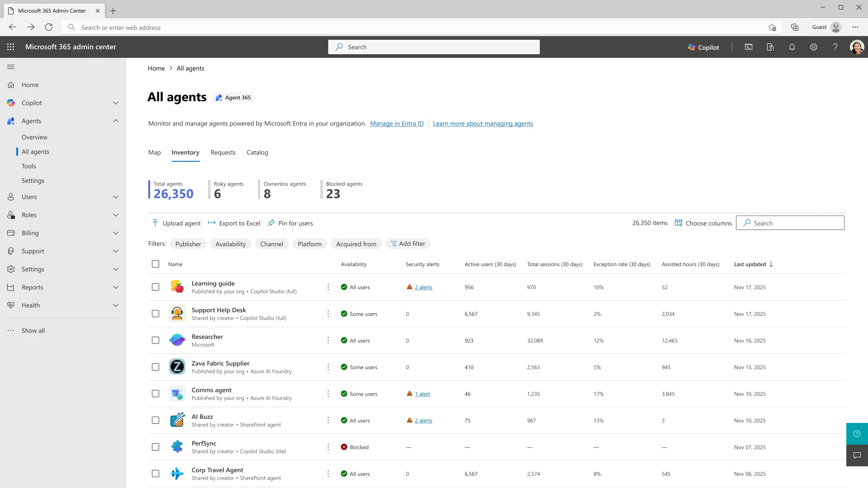Viewport: 868px width, 488px height.
Task: Open admin center settings gear
Action: pos(814,47)
